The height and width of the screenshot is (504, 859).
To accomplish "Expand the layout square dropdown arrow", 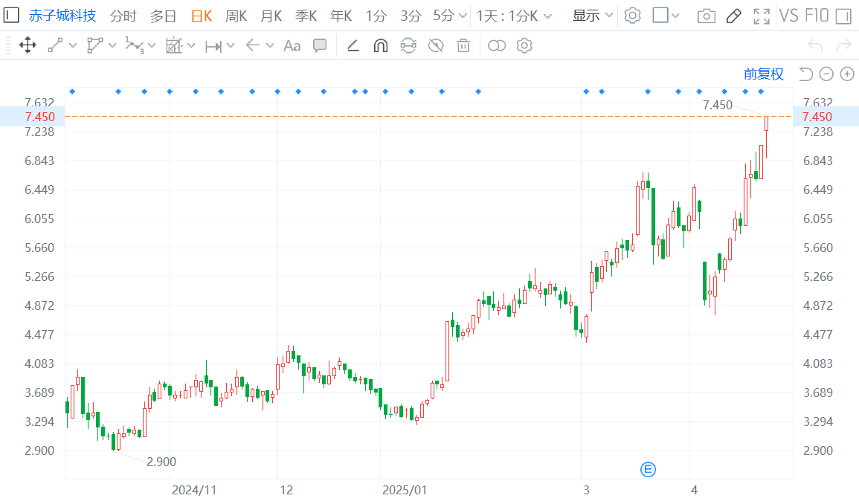I will click(x=675, y=16).
